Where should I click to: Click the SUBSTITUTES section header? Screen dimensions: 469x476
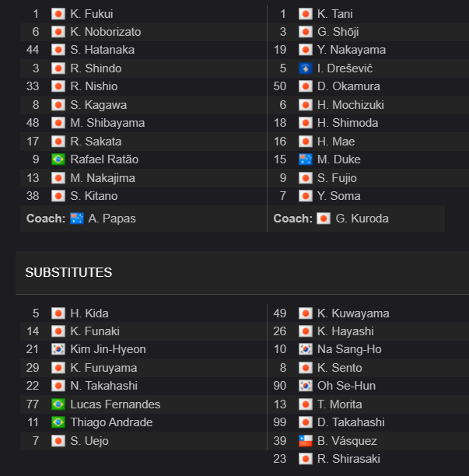click(x=68, y=272)
